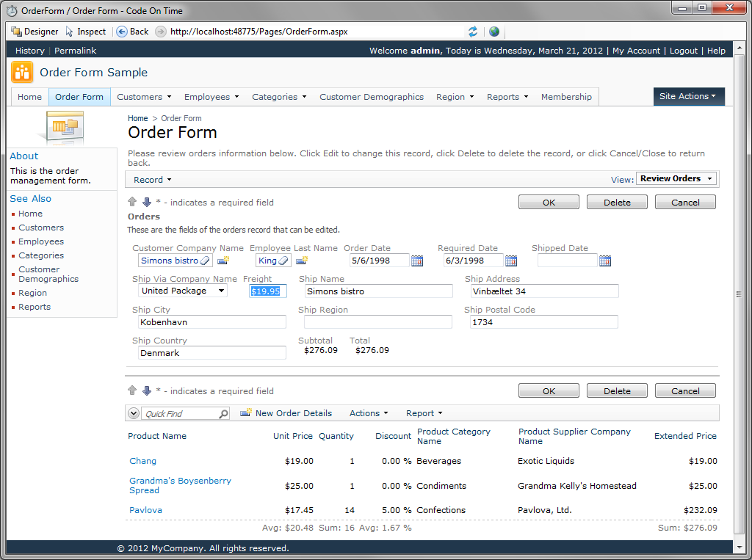Open the Required Date calendar picker
The width and height of the screenshot is (752, 560).
511,261
